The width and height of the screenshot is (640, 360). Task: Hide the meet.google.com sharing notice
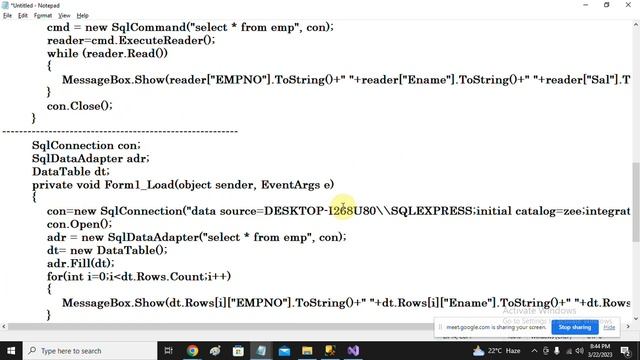coord(609,327)
